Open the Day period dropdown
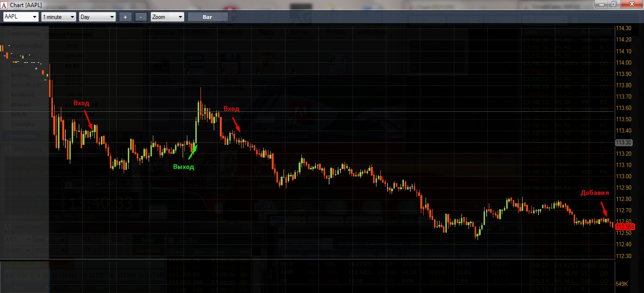Image resolution: width=644 pixels, height=293 pixels. [x=97, y=17]
